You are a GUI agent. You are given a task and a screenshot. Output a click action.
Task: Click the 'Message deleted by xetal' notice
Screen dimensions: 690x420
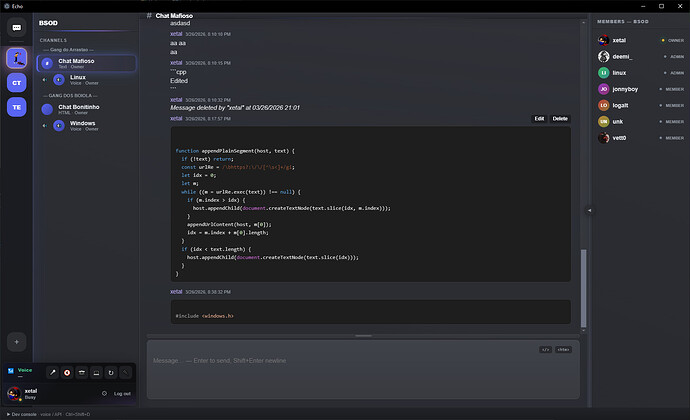click(235, 108)
